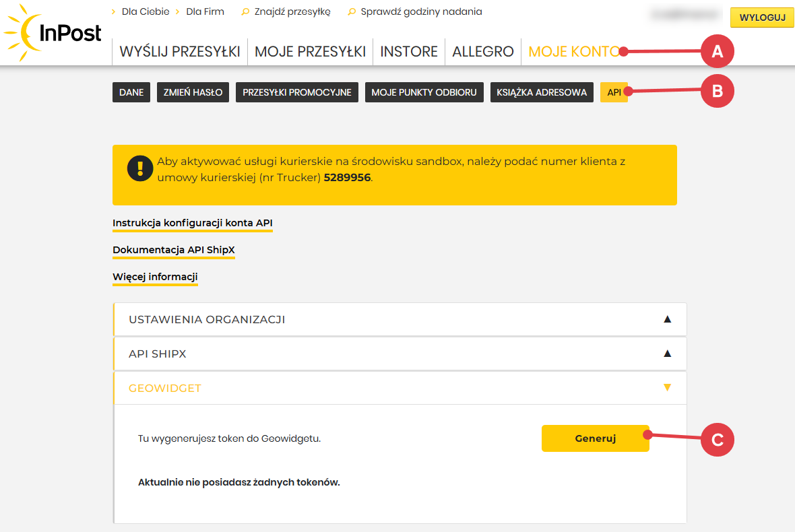The image size is (795, 532).
Task: Click magnifier icon beside Znajdź przesyłkę
Action: (245, 11)
